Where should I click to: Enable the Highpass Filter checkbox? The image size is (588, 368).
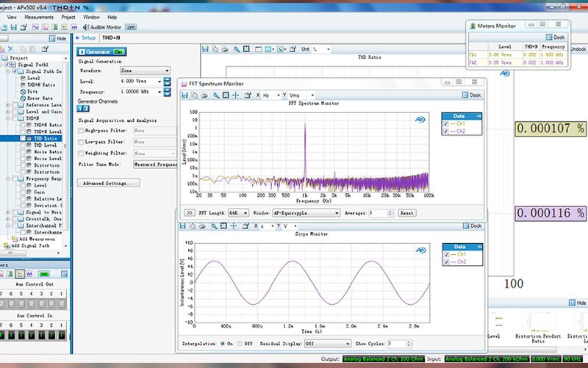[81, 131]
